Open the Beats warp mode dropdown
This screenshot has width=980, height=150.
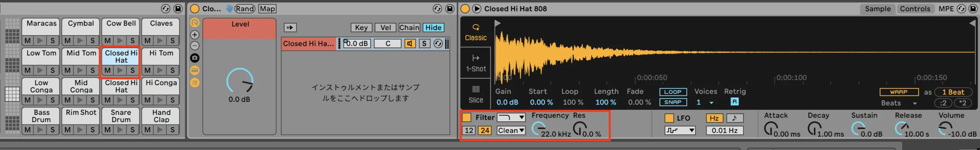tap(899, 103)
